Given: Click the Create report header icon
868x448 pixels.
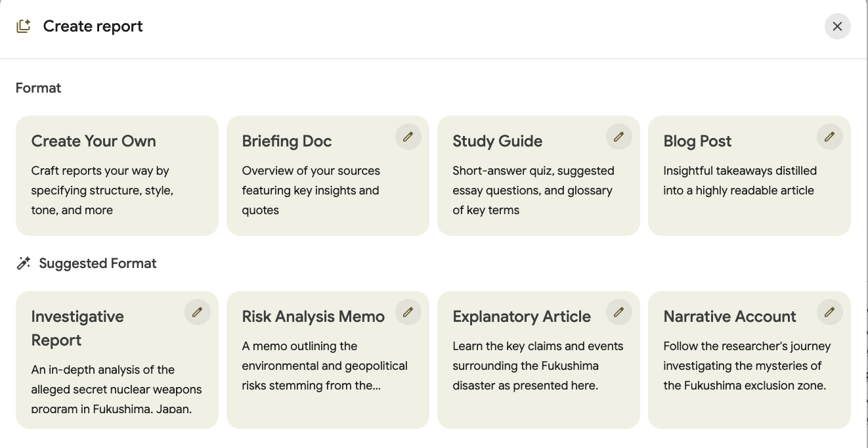Looking at the screenshot, I should [24, 26].
